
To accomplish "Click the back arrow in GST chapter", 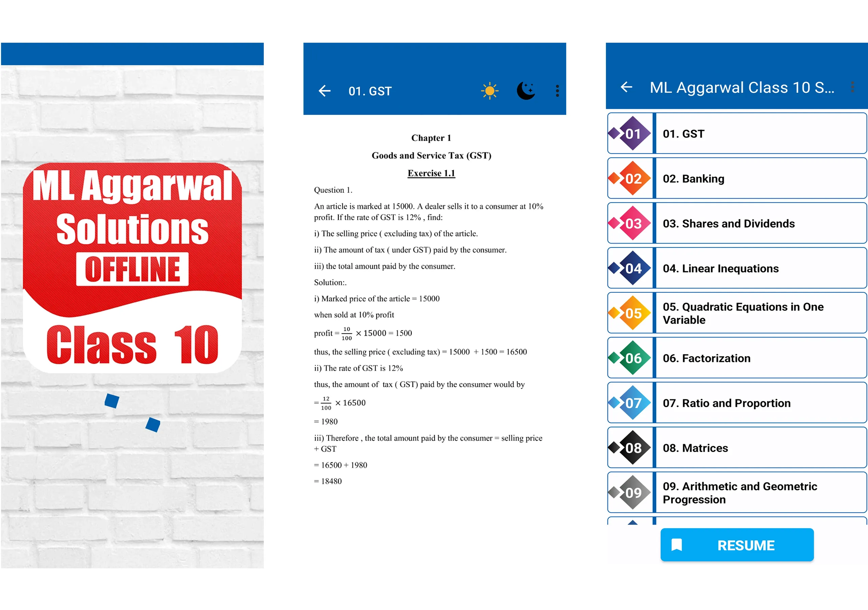I will click(324, 89).
